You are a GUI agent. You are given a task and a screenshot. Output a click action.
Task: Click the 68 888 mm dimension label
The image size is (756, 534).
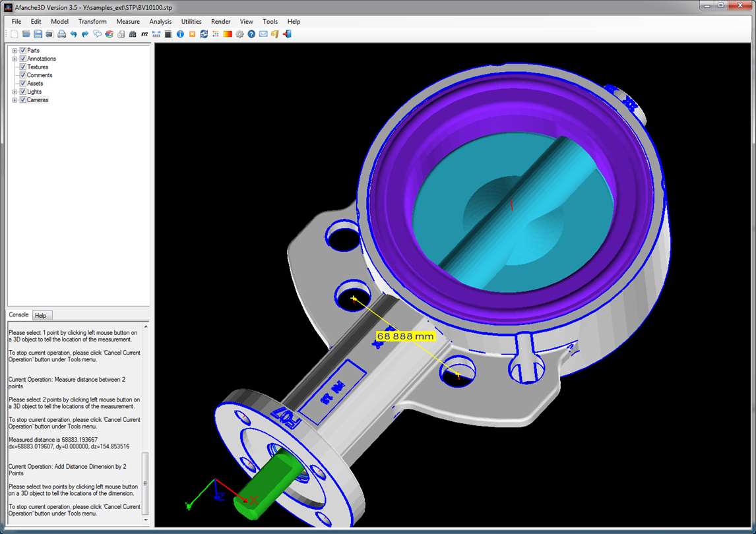coord(406,336)
